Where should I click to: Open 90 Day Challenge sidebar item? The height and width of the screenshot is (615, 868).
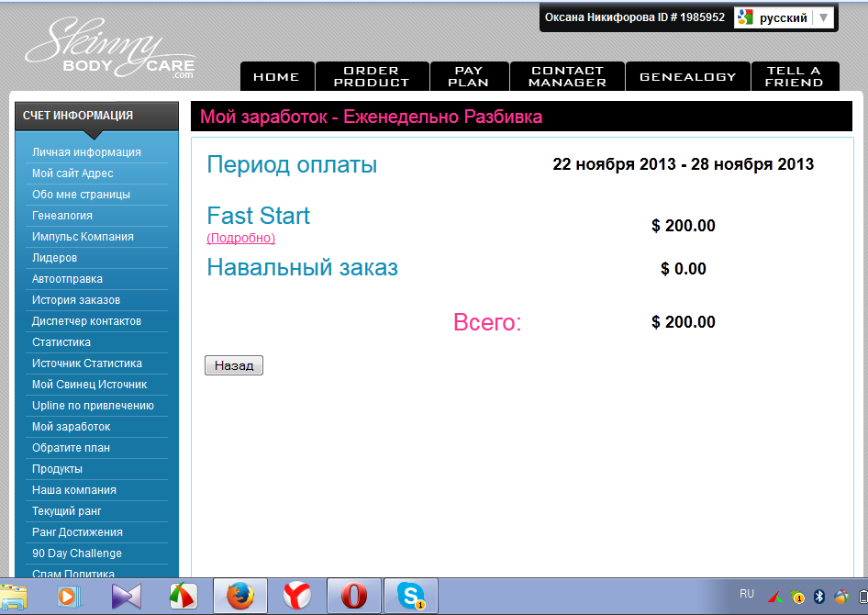(77, 553)
